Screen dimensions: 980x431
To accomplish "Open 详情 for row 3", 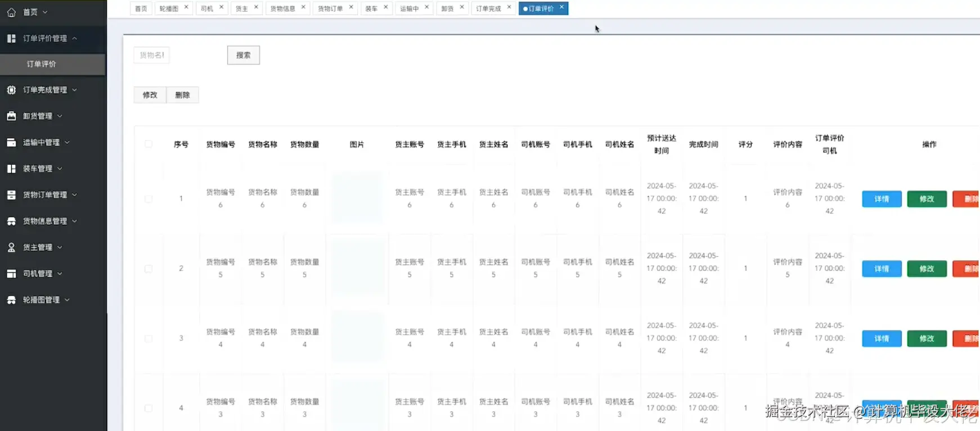I will (882, 338).
